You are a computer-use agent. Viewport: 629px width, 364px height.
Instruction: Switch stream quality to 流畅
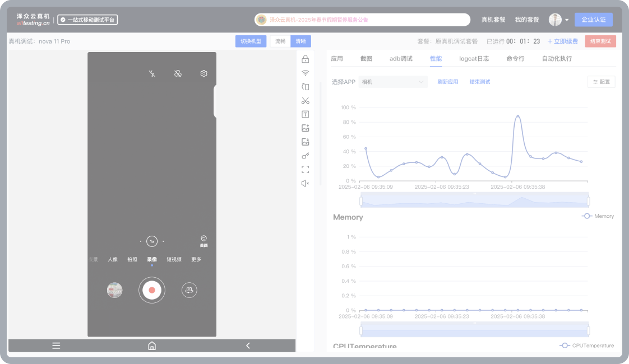(x=280, y=41)
